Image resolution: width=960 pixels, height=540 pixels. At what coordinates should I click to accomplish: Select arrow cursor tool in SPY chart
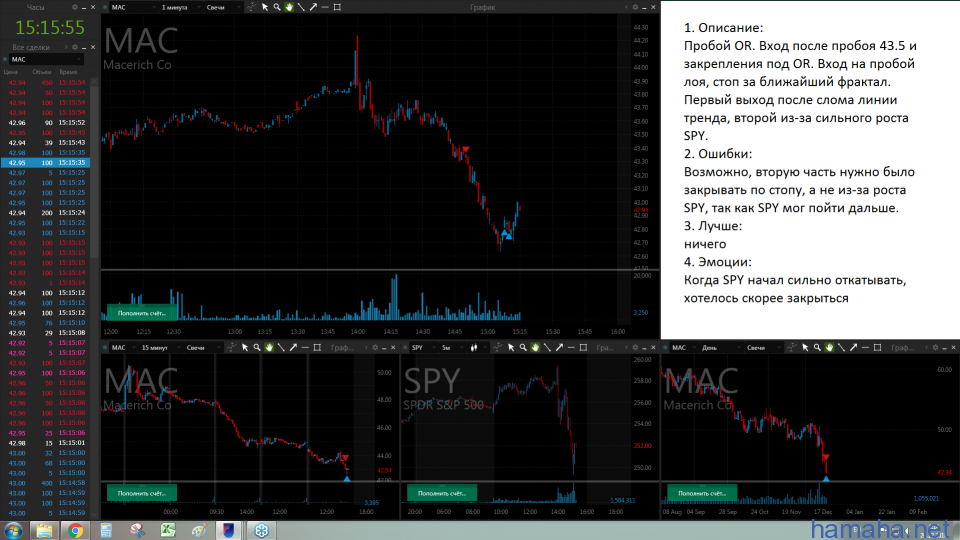(511, 348)
